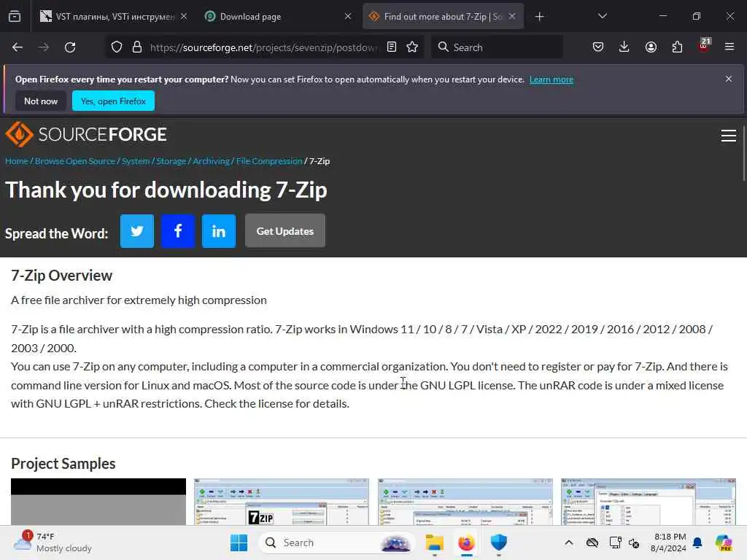Open the third project sample thumbnail
Viewport: 747px width, 560px height.
[465, 502]
